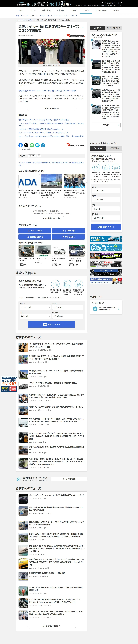
Task: Share via Hatena Bookmark B! icon
Action: click(37, 145)
